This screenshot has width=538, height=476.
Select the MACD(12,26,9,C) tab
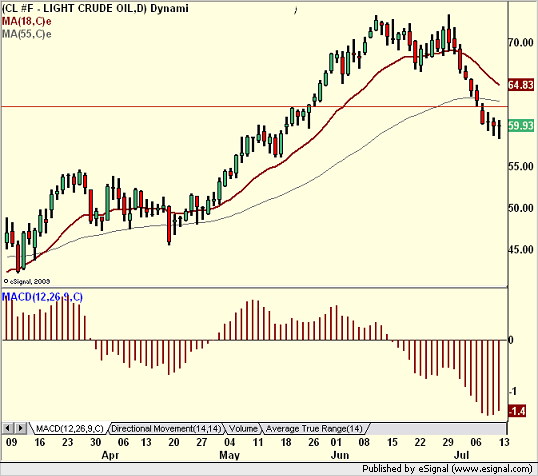tap(70, 429)
